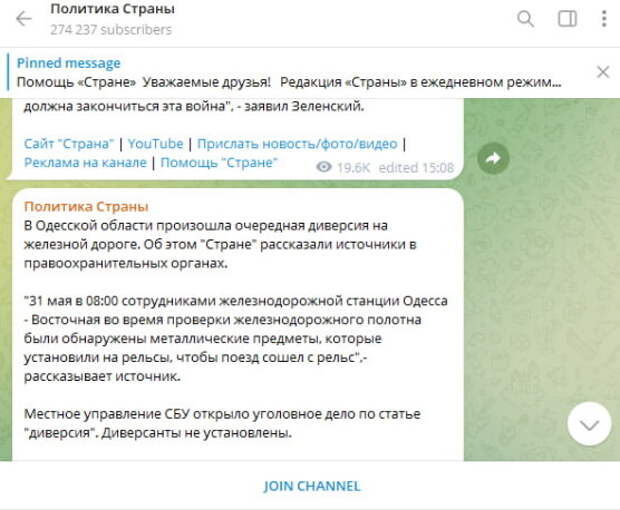Click the line "рассказывает источник."

coord(102,376)
